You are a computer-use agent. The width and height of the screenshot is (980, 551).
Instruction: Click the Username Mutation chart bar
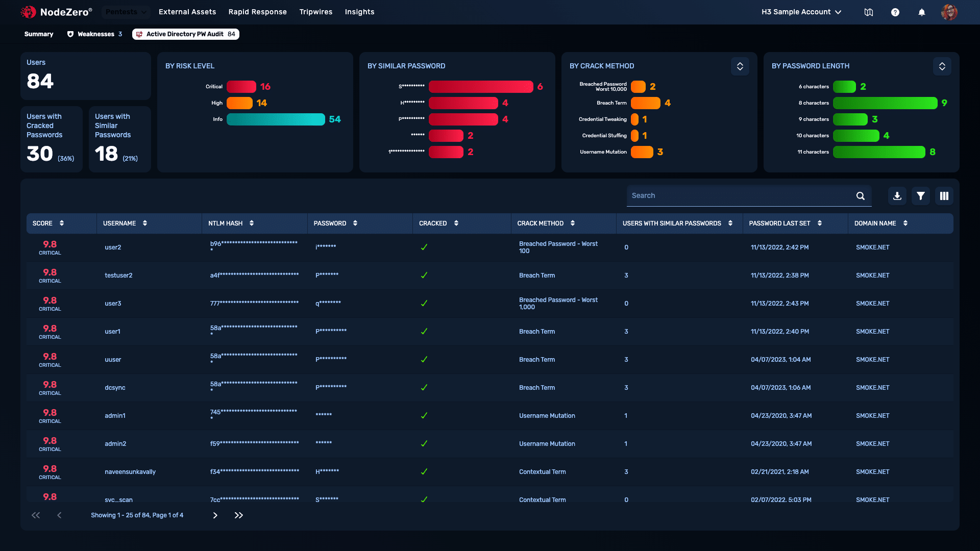click(x=642, y=152)
